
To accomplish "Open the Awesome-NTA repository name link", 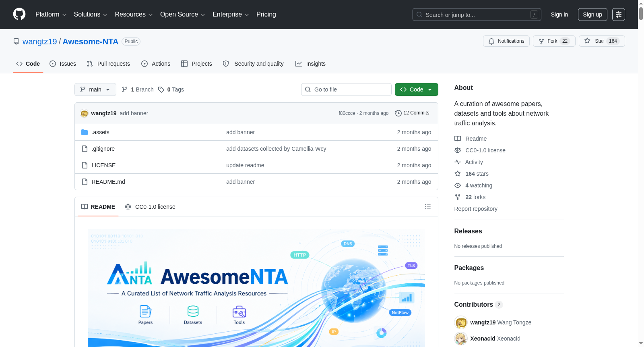I will tap(91, 42).
